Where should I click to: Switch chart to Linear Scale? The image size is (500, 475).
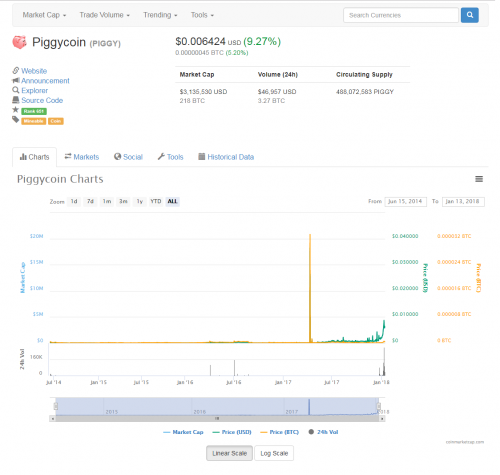pyautogui.click(x=229, y=453)
